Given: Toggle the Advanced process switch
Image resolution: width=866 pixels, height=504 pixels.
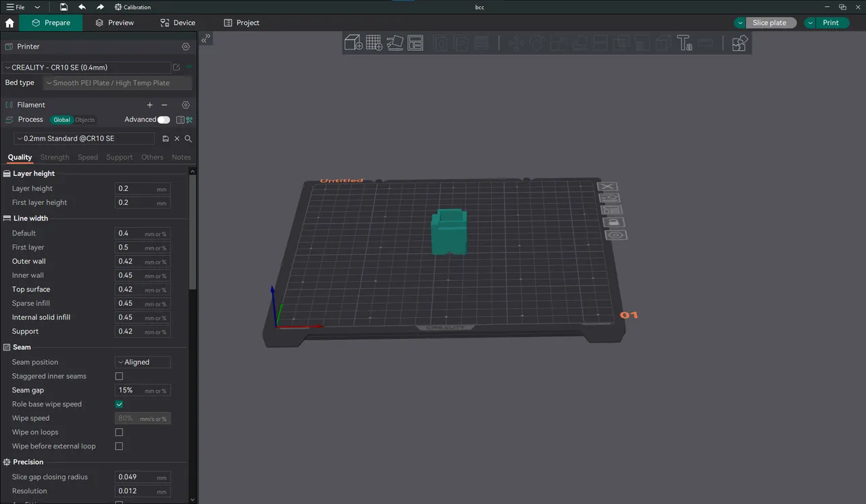Looking at the screenshot, I should tap(163, 119).
